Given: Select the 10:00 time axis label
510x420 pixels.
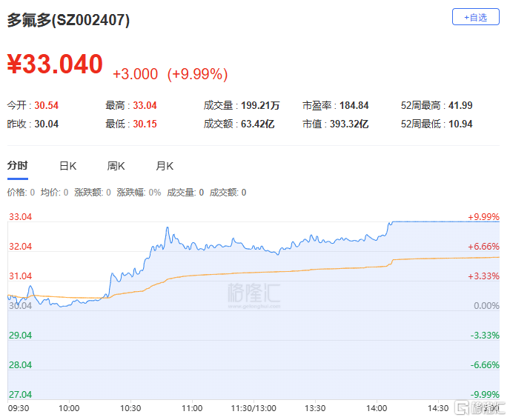Looking at the screenshot, I should click(x=69, y=407).
